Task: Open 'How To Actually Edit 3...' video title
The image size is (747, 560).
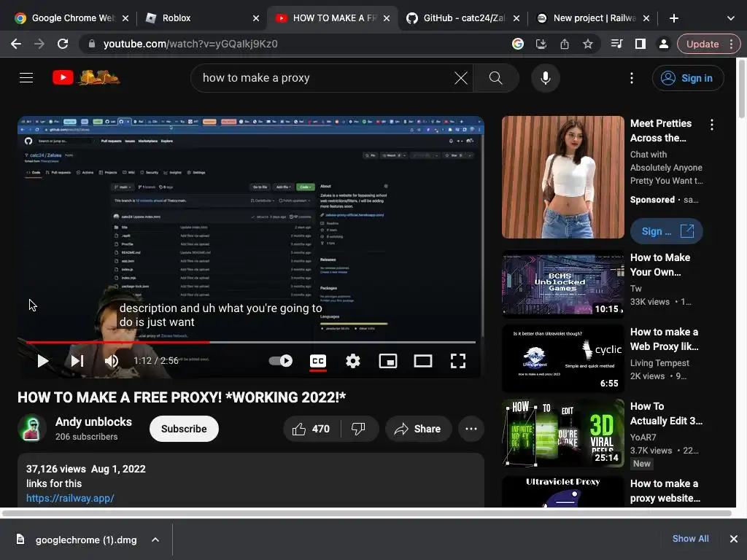Action: pos(667,413)
